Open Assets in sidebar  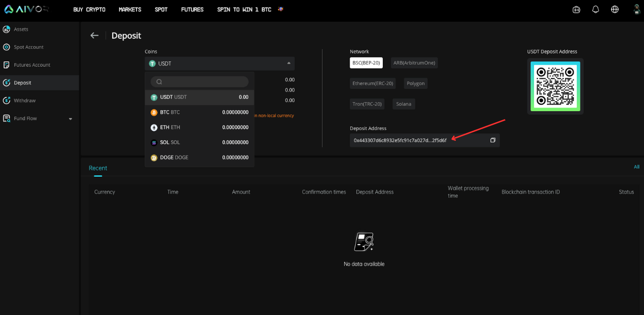[x=40, y=29]
